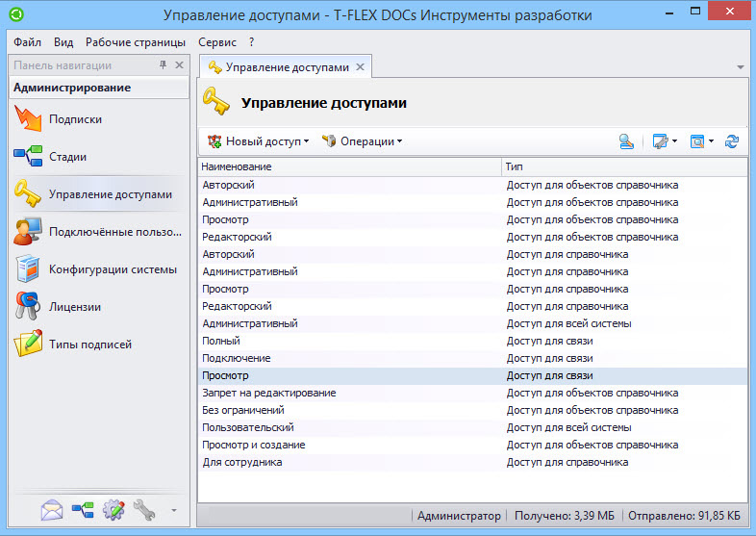Viewport: 756px width, 536px height.
Task: Open the Подключённые пользователи icon
Action: 28,232
